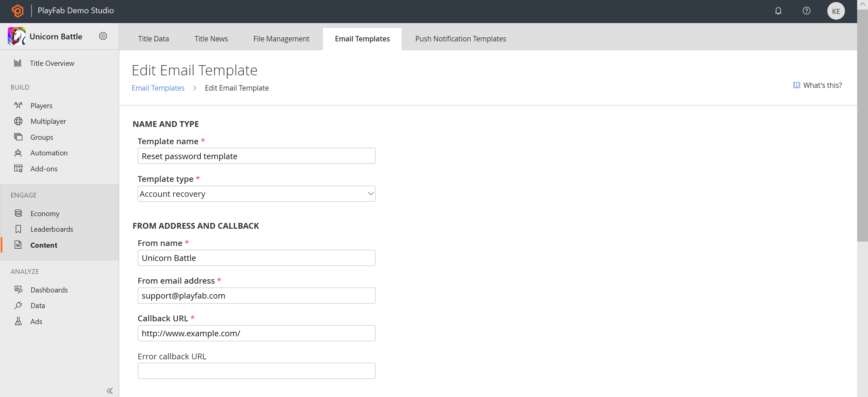This screenshot has width=868, height=397.
Task: Click inside the Error callback URL field
Action: [x=256, y=371]
